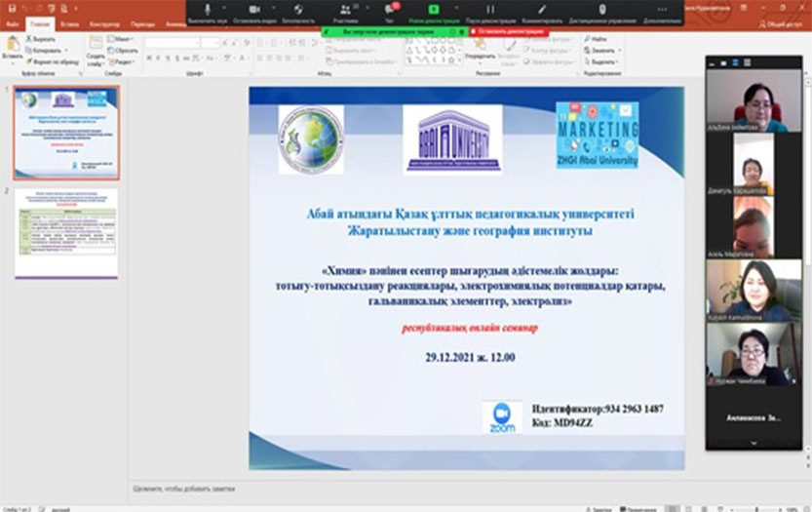Select the second slide thumbnail
The height and width of the screenshot is (512, 812).
(66, 234)
